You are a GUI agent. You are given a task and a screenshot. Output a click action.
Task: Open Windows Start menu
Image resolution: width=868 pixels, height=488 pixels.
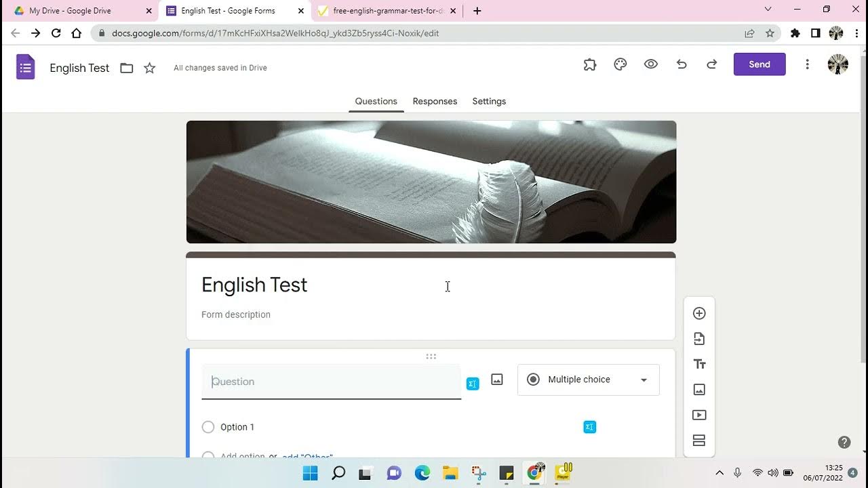point(310,472)
